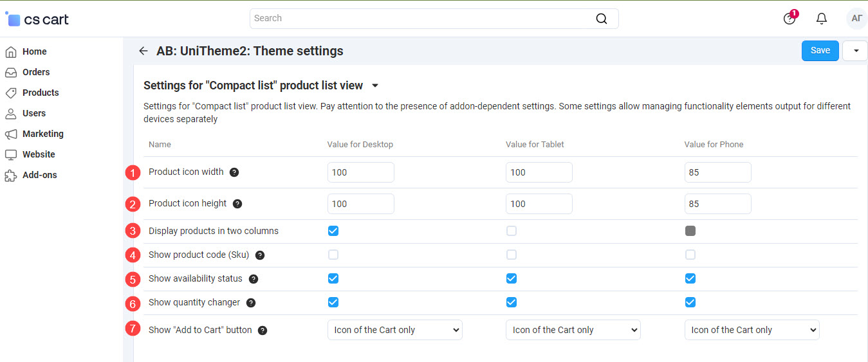
Task: Toggle quantity changer for Tablet
Action: [x=512, y=302]
